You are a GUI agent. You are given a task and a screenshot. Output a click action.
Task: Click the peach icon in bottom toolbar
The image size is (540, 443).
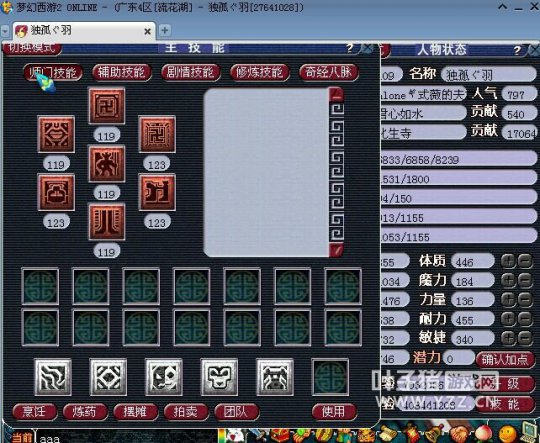(485, 434)
